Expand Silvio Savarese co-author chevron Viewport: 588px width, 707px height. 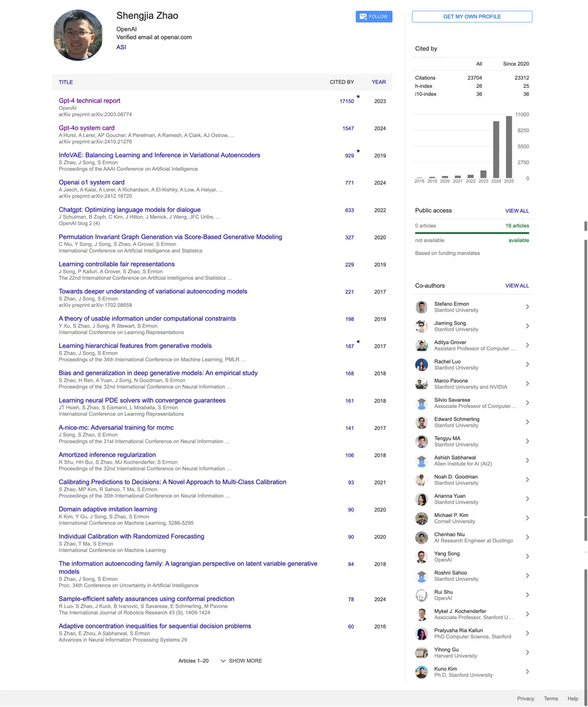click(x=527, y=403)
